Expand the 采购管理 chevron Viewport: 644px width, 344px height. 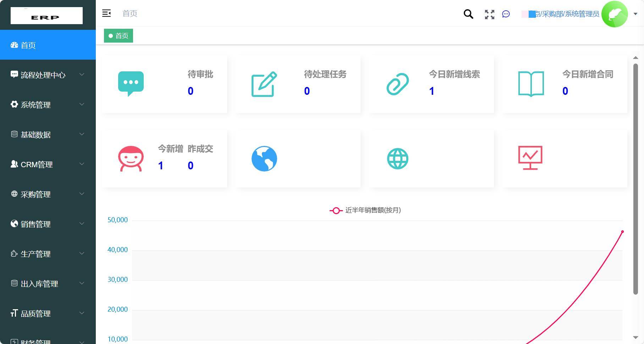point(82,193)
